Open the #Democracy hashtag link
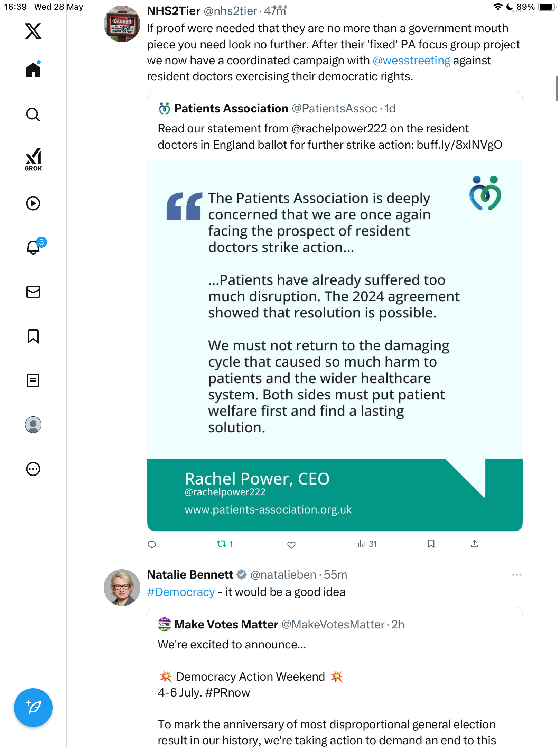Screen dimensions: 560x747 tap(181, 592)
